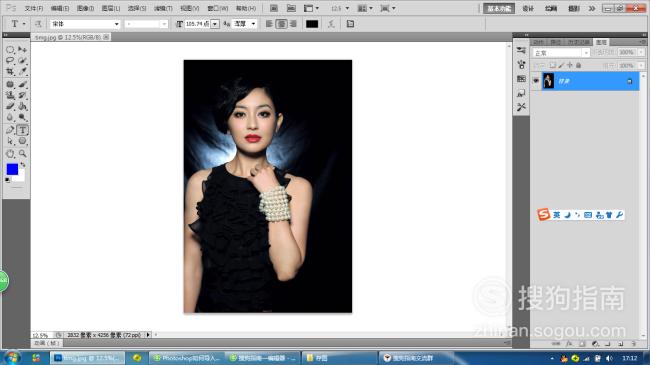650x365 pixels.
Task: Select the Crop tool
Action: click(x=10, y=72)
